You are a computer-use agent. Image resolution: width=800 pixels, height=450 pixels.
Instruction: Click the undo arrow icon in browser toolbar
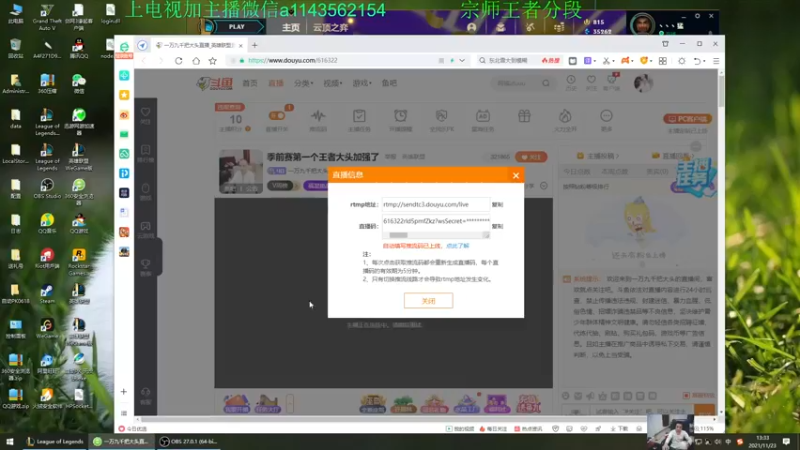tap(697, 61)
